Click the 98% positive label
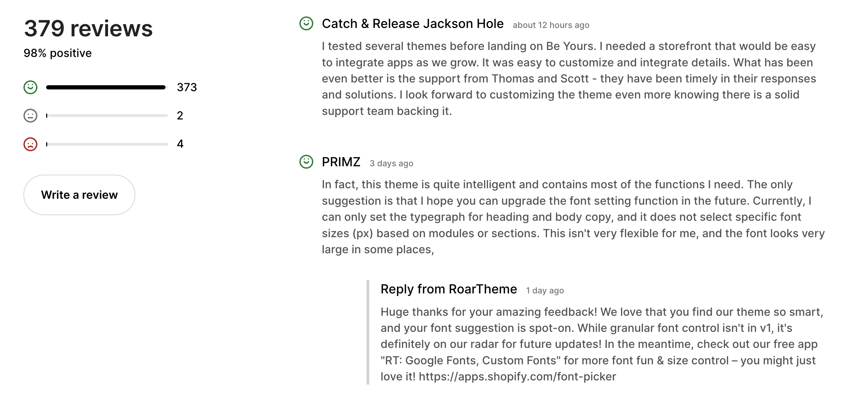 coord(57,53)
